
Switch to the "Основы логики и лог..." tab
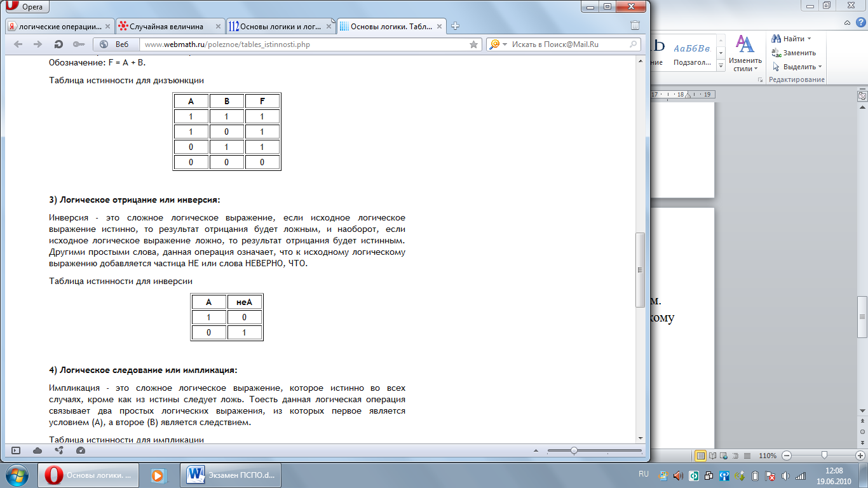[x=280, y=26]
